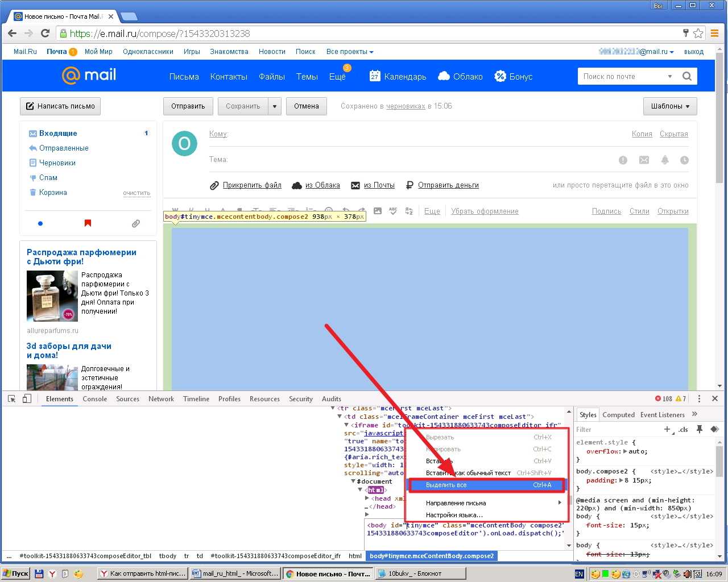Open the DevTools three-dot menu

[699, 399]
